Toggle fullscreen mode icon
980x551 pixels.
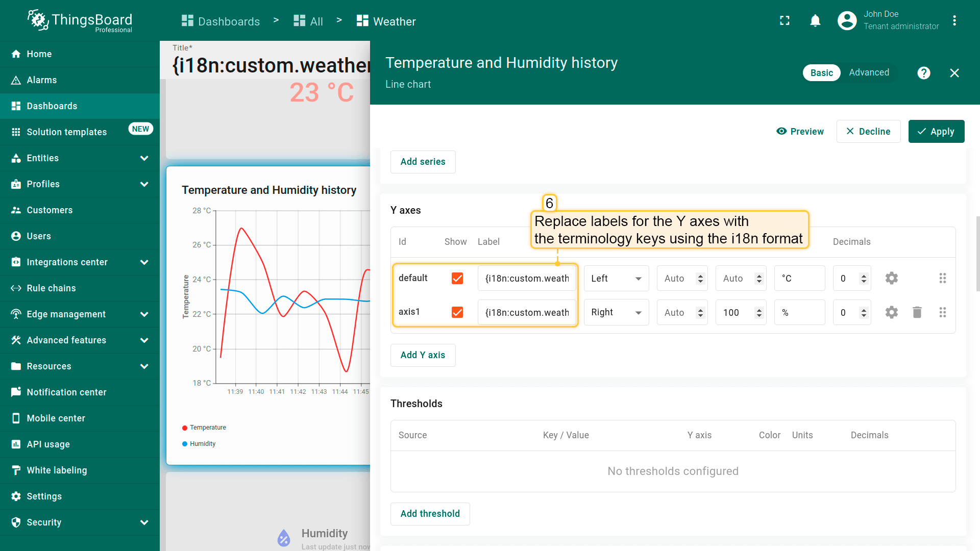pos(785,21)
